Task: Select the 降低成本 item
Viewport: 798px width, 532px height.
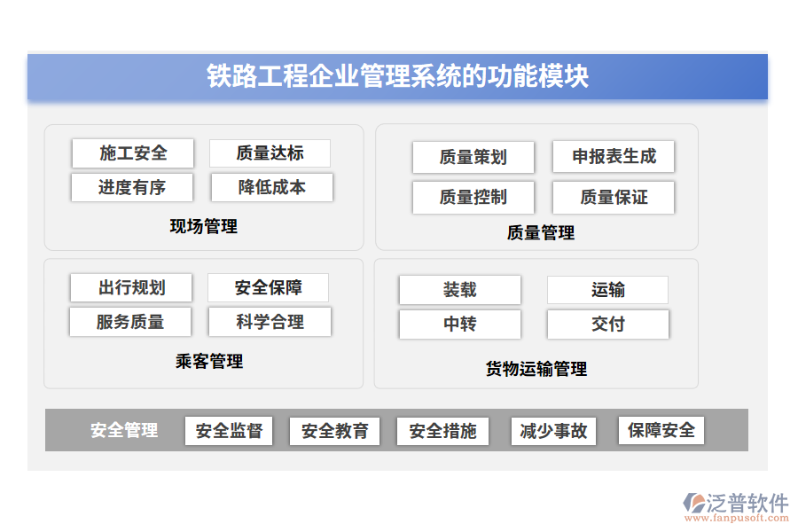Action: pos(270,187)
